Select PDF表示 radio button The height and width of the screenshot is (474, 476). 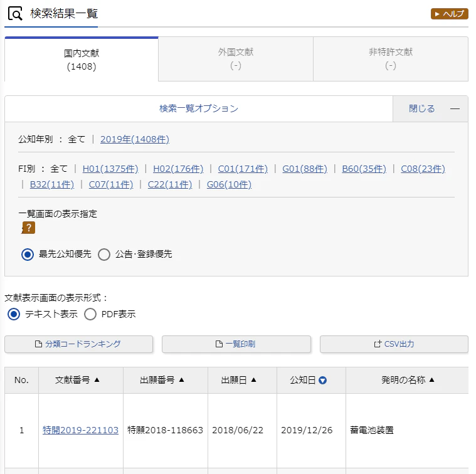(90, 314)
